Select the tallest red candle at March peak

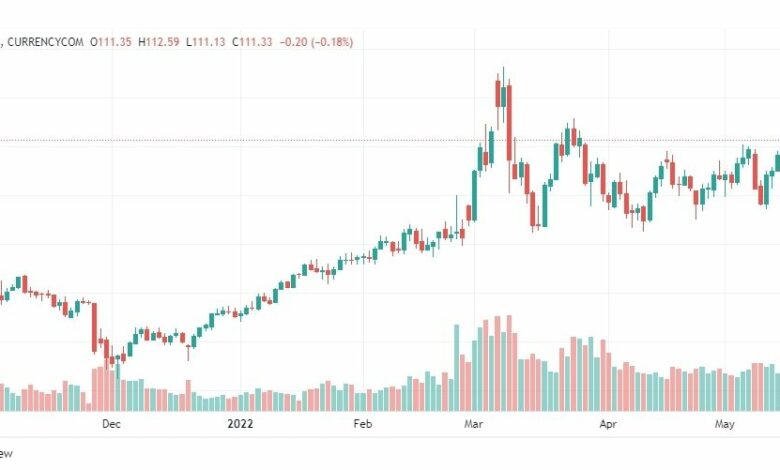(x=509, y=123)
